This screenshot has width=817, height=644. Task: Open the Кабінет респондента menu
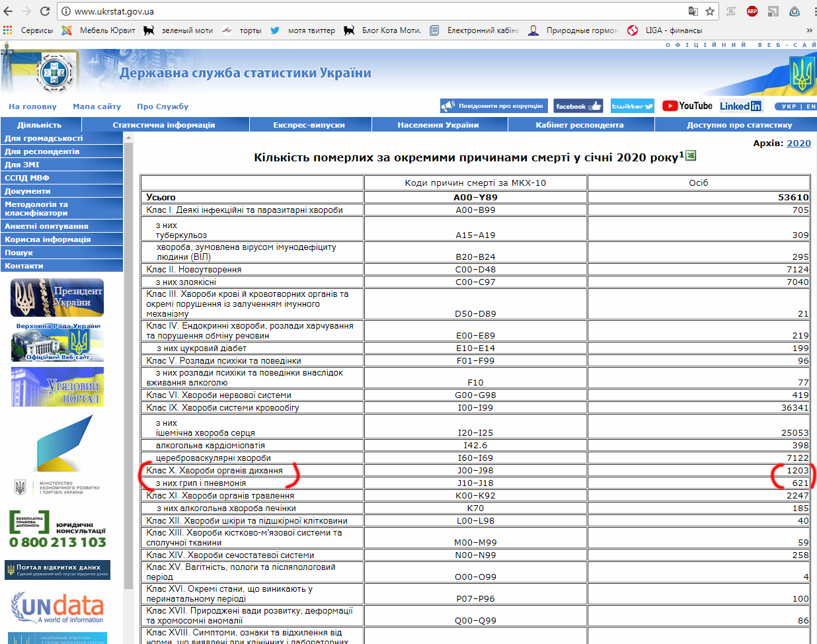point(580,125)
